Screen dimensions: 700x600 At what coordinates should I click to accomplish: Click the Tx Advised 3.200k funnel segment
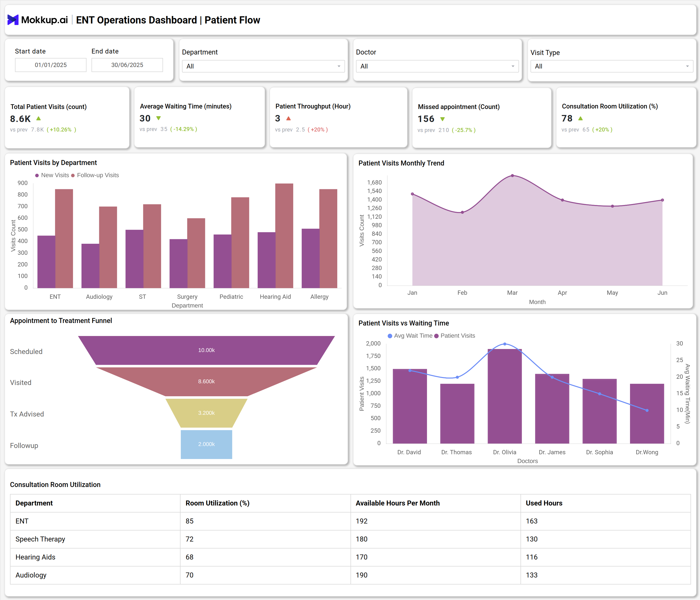point(206,413)
